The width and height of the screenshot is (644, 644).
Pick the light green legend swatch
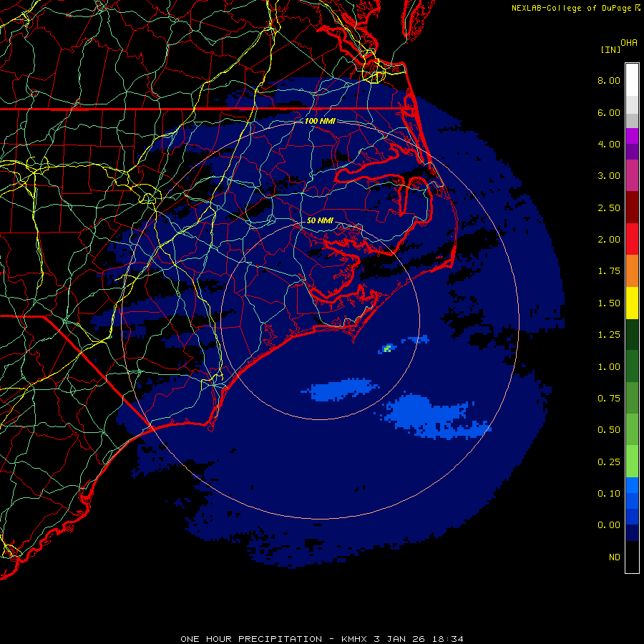click(632, 462)
